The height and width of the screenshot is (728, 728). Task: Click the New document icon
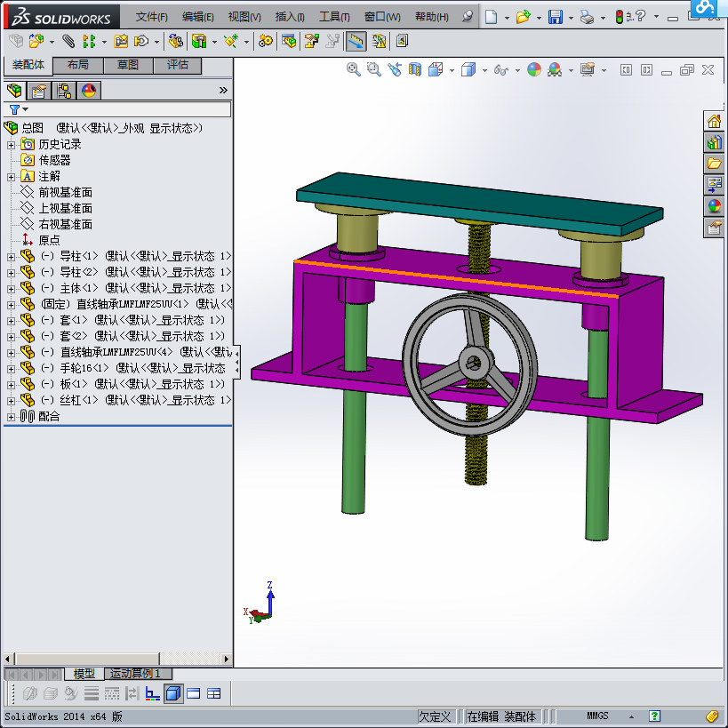tap(491, 17)
